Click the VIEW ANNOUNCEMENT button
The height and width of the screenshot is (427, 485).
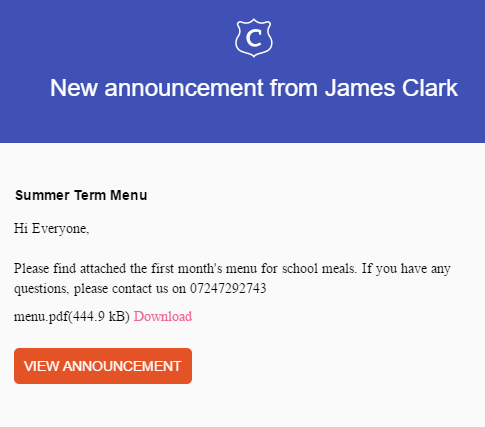103,366
